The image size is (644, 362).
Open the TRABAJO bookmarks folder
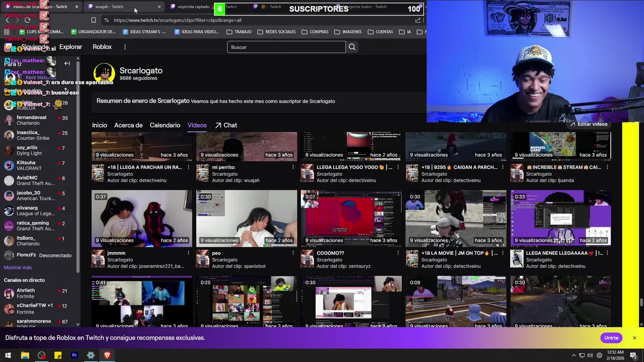(x=239, y=32)
